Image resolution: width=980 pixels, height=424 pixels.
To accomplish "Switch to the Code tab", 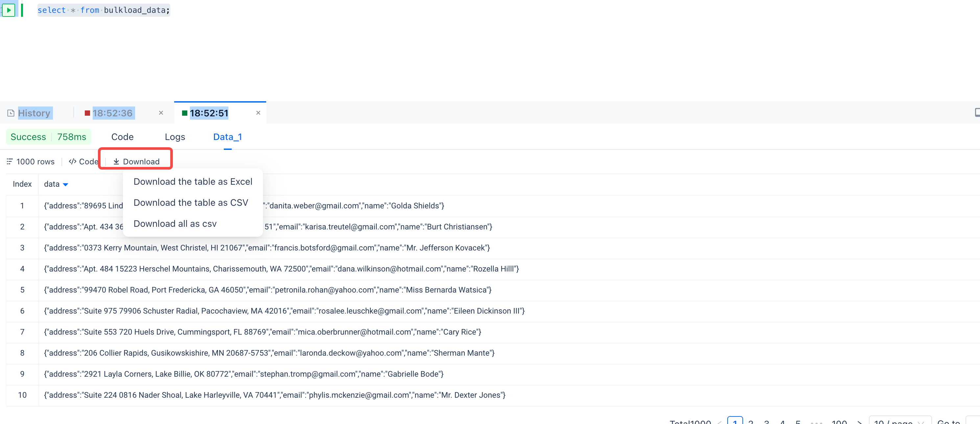I will [122, 137].
